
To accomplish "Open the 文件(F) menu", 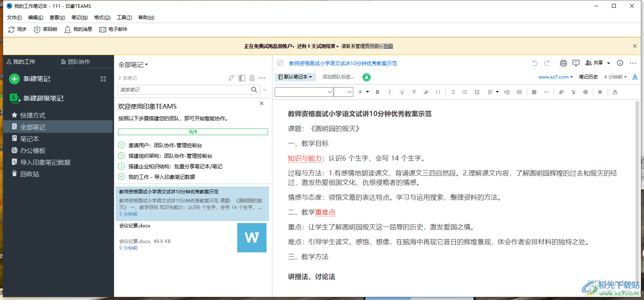I will [14, 18].
